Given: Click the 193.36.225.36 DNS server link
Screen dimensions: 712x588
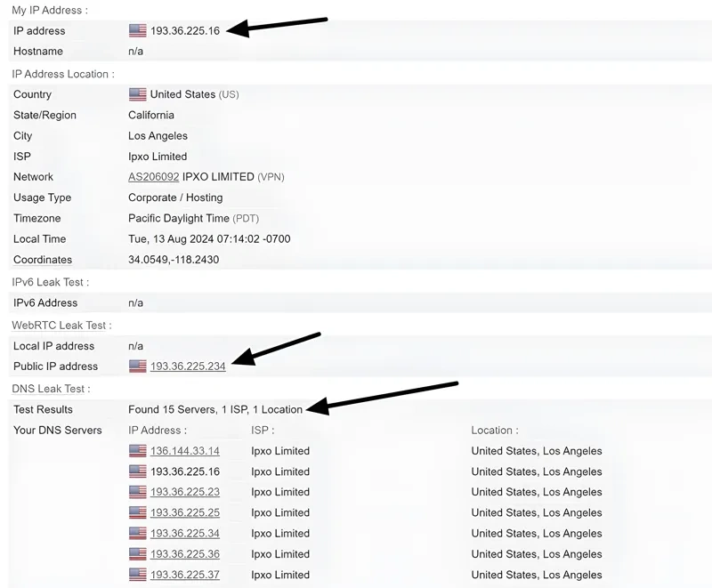Looking at the screenshot, I should (185, 554).
